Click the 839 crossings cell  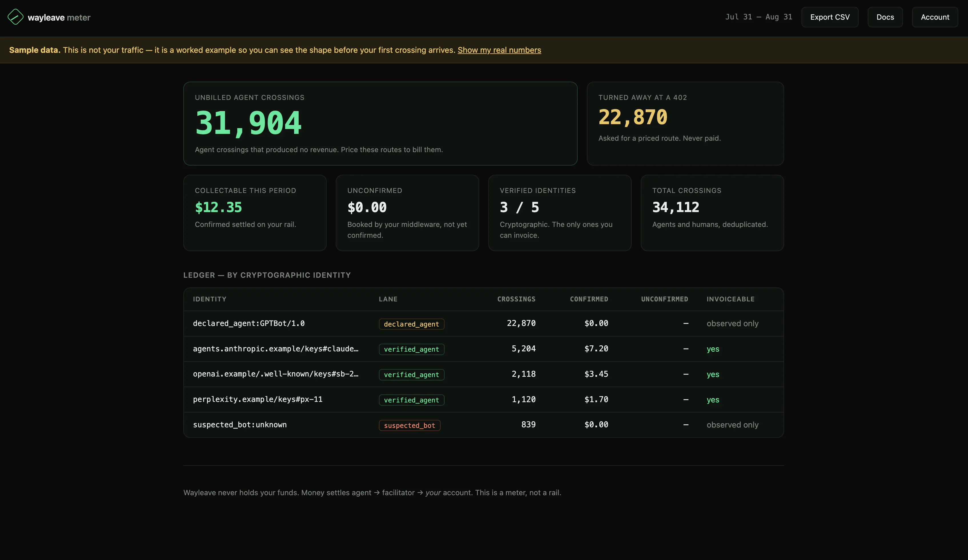pos(528,425)
